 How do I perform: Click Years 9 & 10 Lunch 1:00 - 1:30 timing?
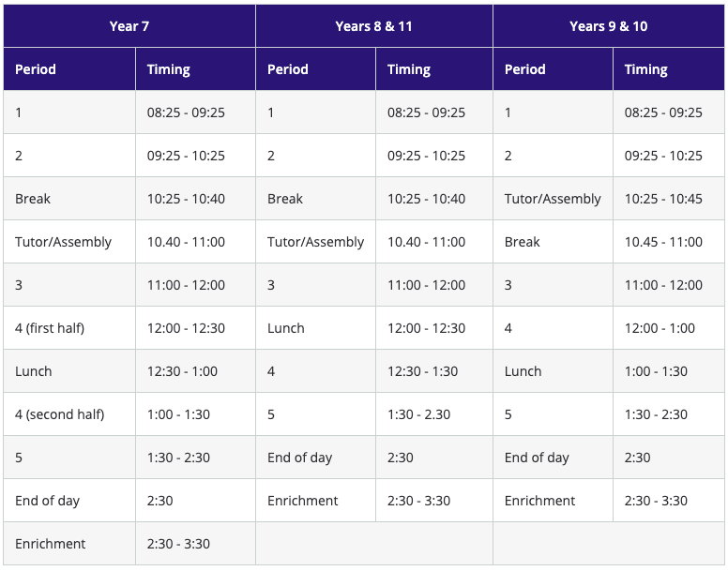[669, 371]
